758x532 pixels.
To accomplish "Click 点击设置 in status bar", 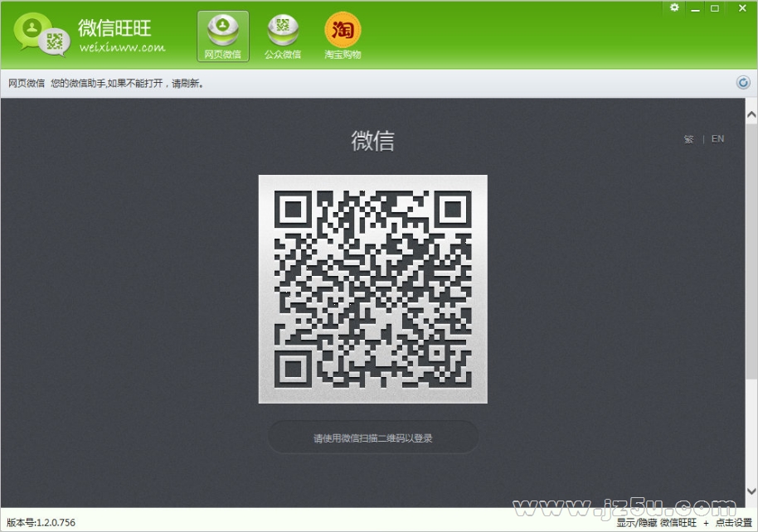I will click(734, 522).
